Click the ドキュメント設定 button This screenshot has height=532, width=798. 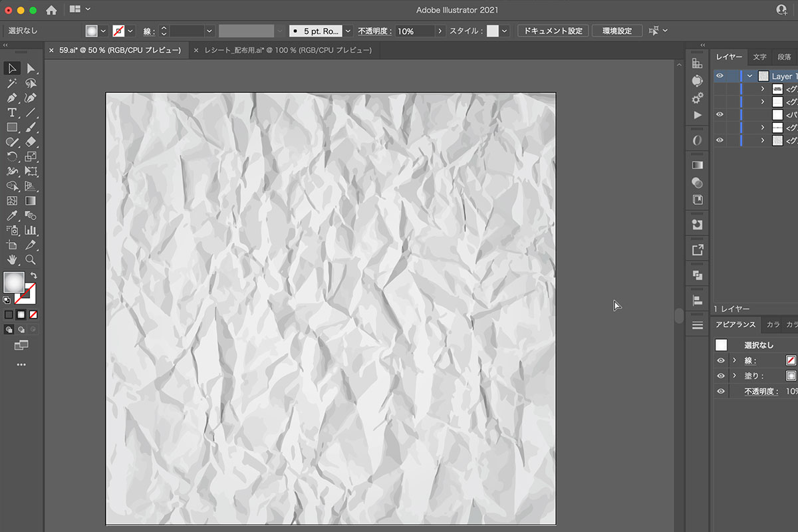[x=553, y=31]
